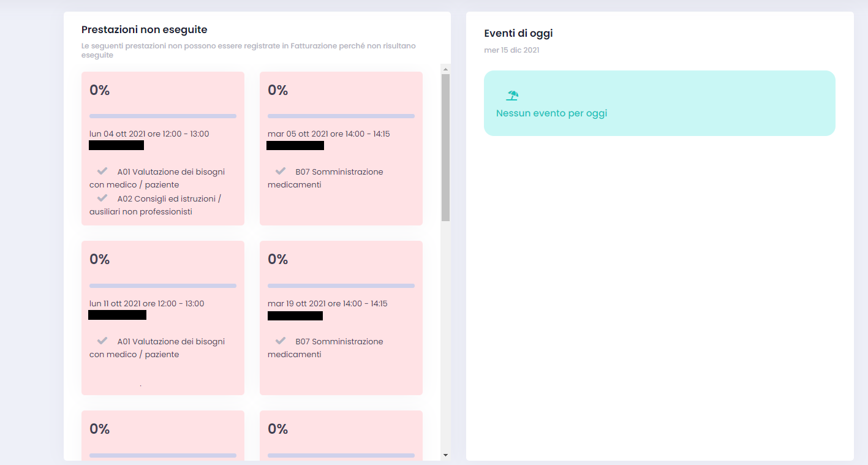The height and width of the screenshot is (465, 868).
Task: Click progress bar in mar 19 ott card
Action: pos(341,285)
